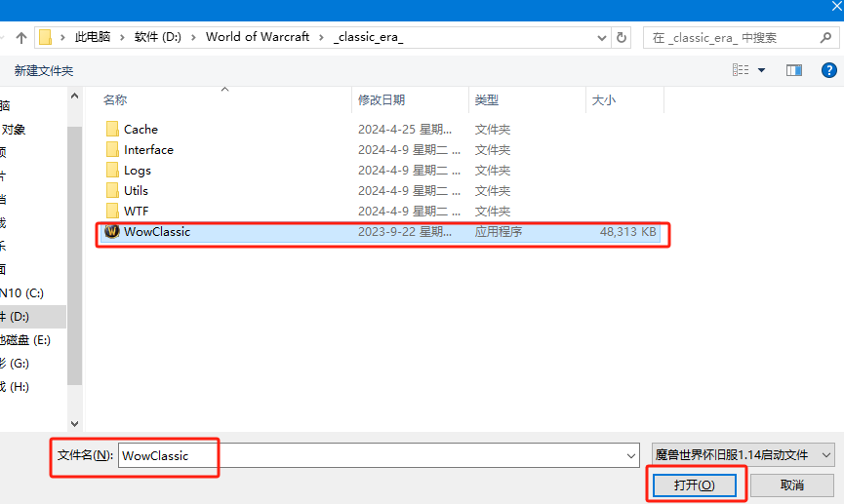
Task: Click World of Warcraft breadcrumb segment
Action: (258, 37)
